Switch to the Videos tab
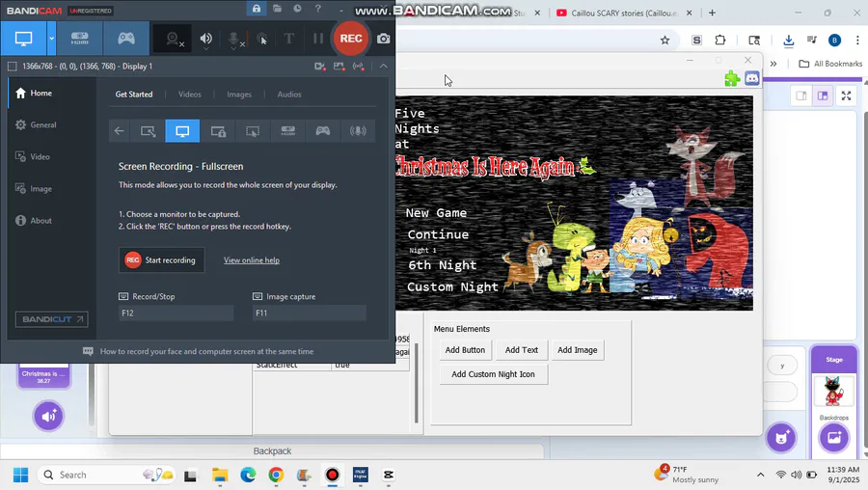Screen dimensions: 868x490 click(x=189, y=95)
